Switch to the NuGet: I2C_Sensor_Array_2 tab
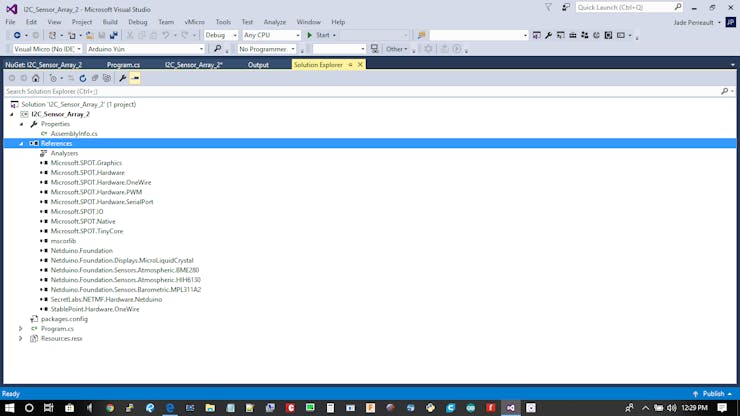This screenshot has height=416, width=740. (43, 65)
